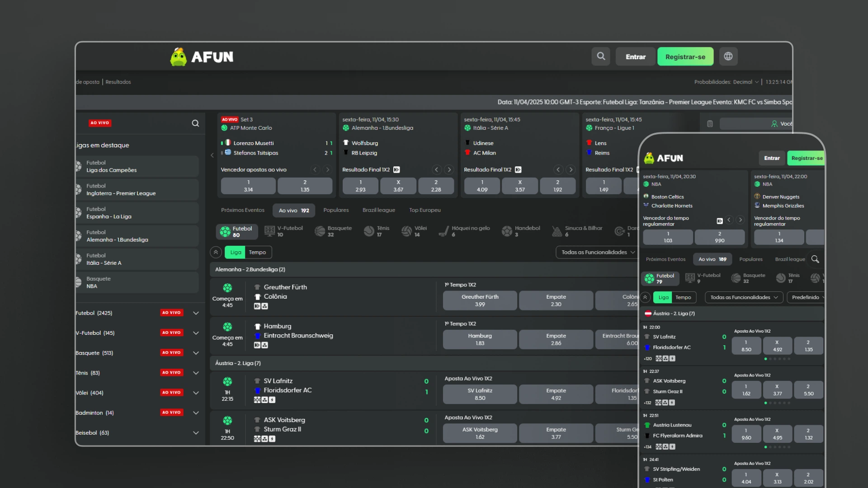The width and height of the screenshot is (868, 488).
Task: Click the carousel left arrow before cards
Action: coord(212,155)
